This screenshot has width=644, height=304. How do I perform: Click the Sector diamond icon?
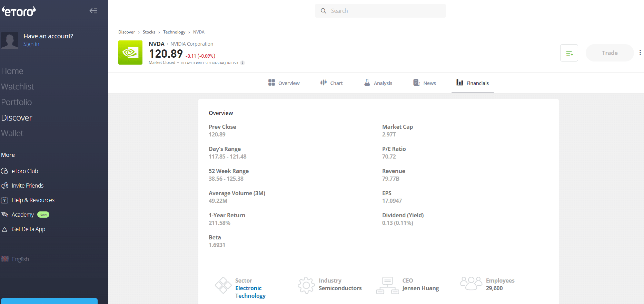click(223, 285)
